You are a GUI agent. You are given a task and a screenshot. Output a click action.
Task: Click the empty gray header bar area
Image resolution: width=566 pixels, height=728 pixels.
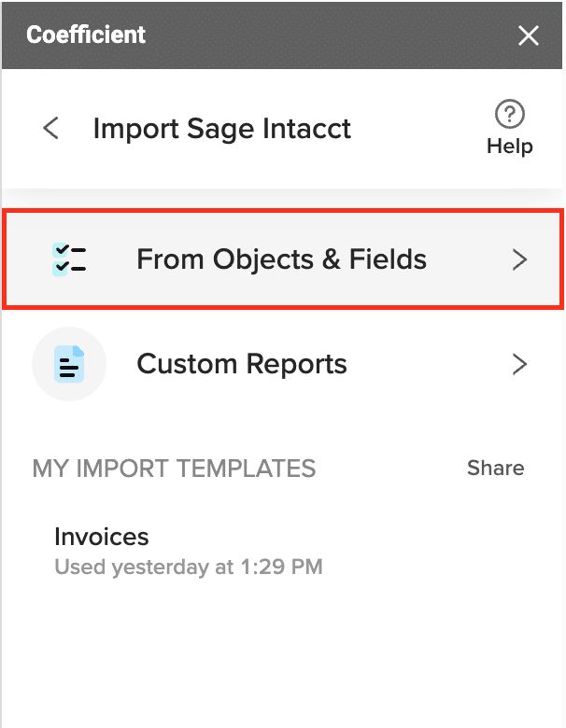[327, 35]
